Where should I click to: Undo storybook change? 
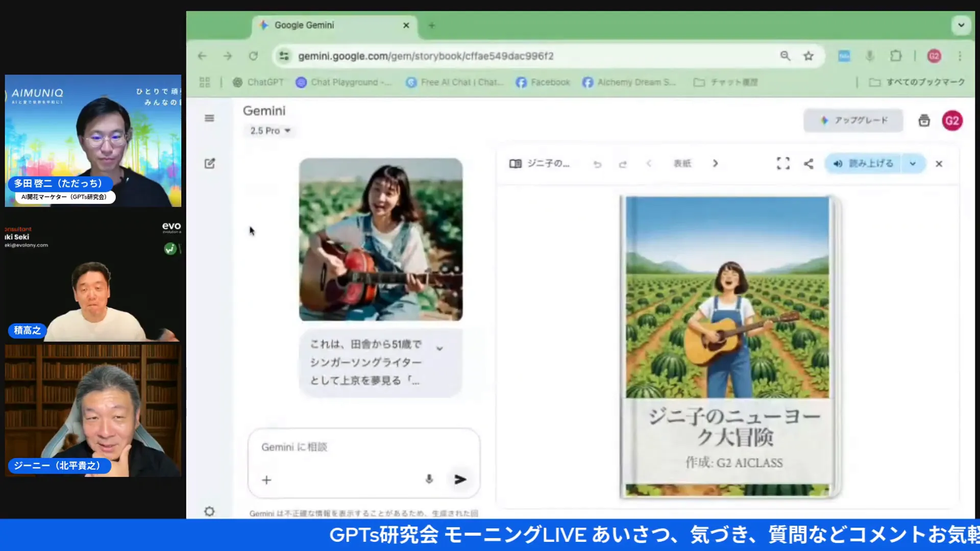coord(597,164)
